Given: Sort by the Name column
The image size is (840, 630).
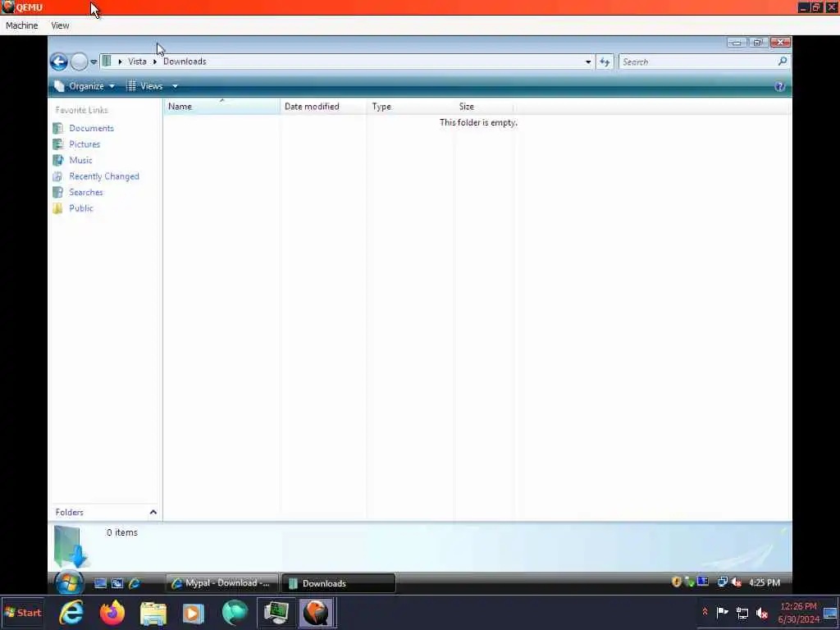Looking at the screenshot, I should (x=221, y=106).
